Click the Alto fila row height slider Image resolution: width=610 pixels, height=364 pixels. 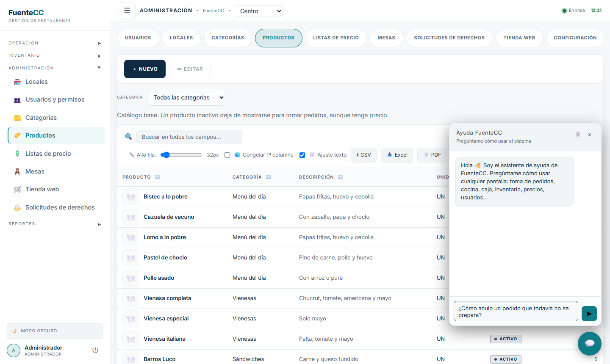[x=181, y=155]
